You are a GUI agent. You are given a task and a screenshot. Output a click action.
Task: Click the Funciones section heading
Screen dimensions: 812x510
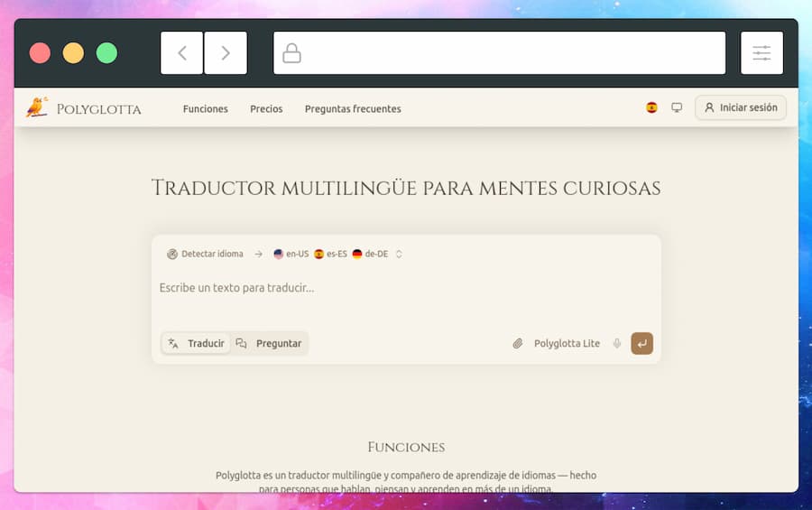pos(406,447)
